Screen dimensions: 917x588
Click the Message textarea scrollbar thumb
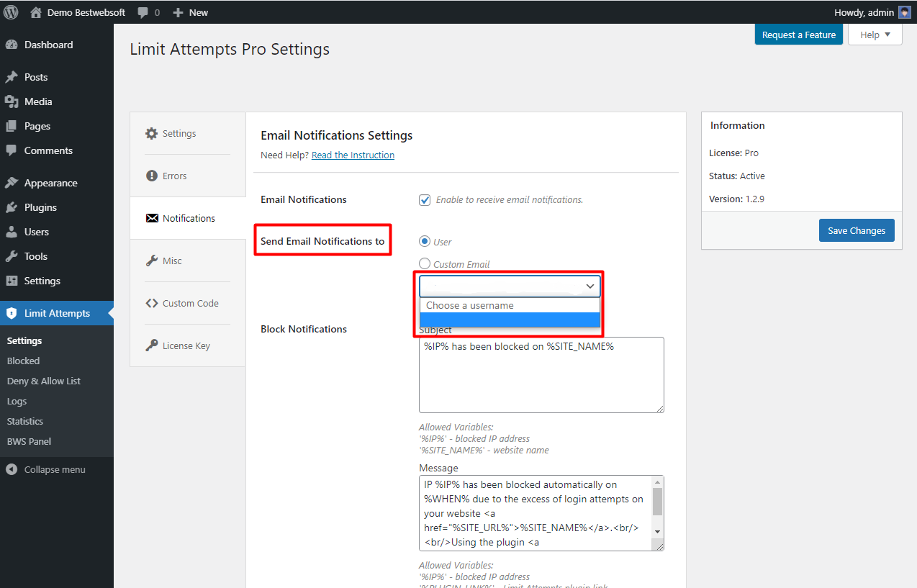click(658, 502)
